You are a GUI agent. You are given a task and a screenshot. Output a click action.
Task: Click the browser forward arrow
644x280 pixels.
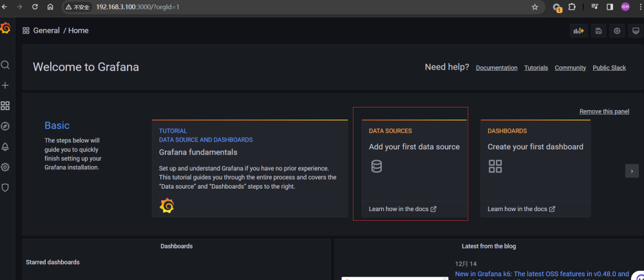(x=20, y=7)
